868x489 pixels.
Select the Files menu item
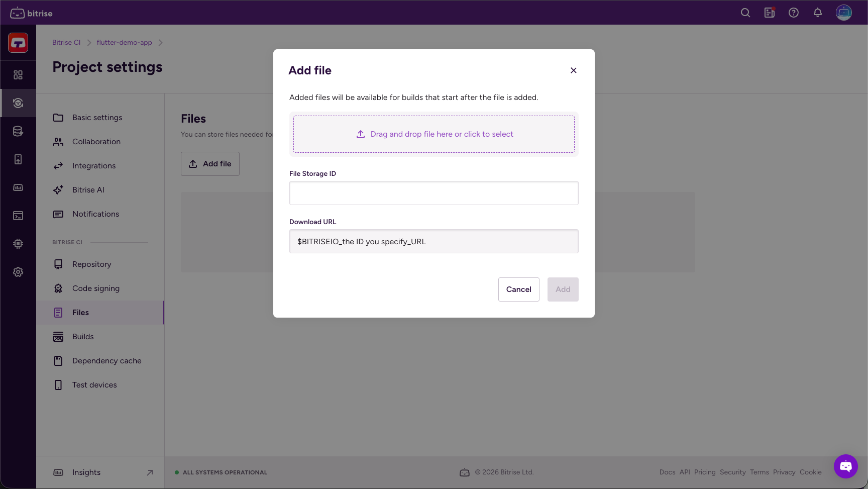(x=100, y=313)
